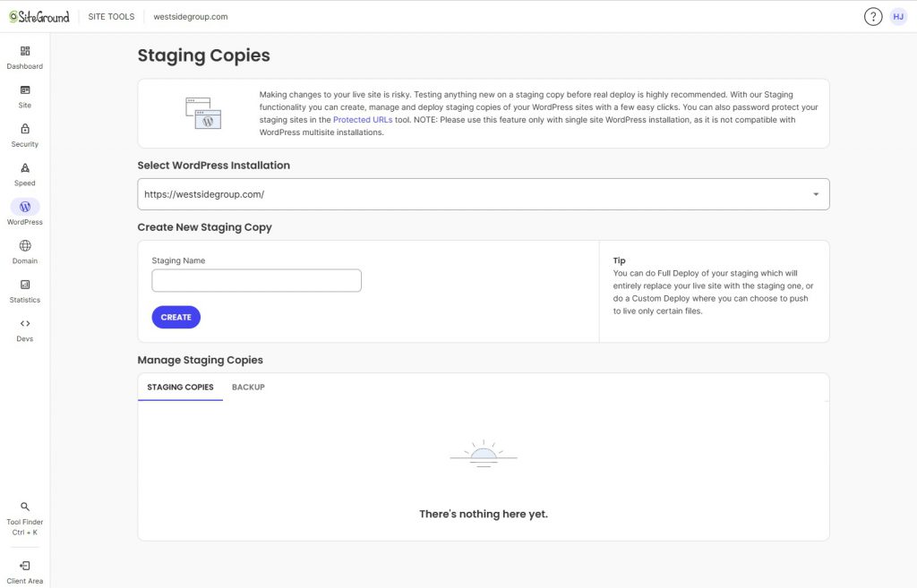Open the HJ user avatar menu

(898, 17)
